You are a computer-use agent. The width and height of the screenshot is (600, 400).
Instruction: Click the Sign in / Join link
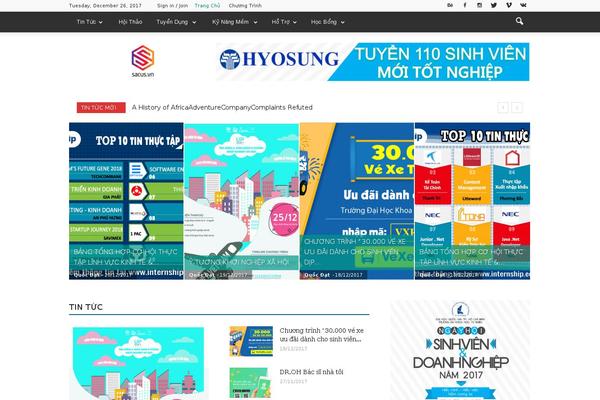click(x=172, y=6)
